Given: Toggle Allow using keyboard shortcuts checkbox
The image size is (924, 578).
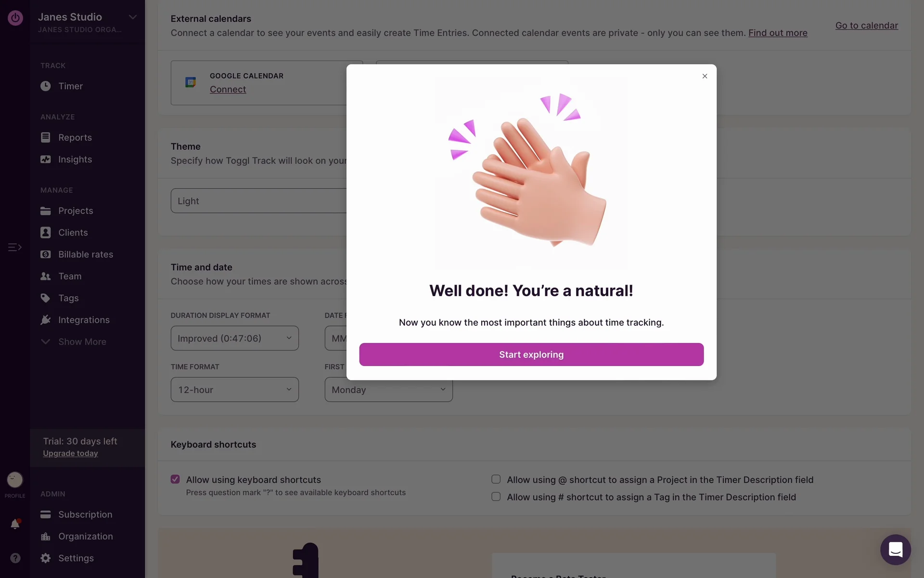Looking at the screenshot, I should point(175,479).
